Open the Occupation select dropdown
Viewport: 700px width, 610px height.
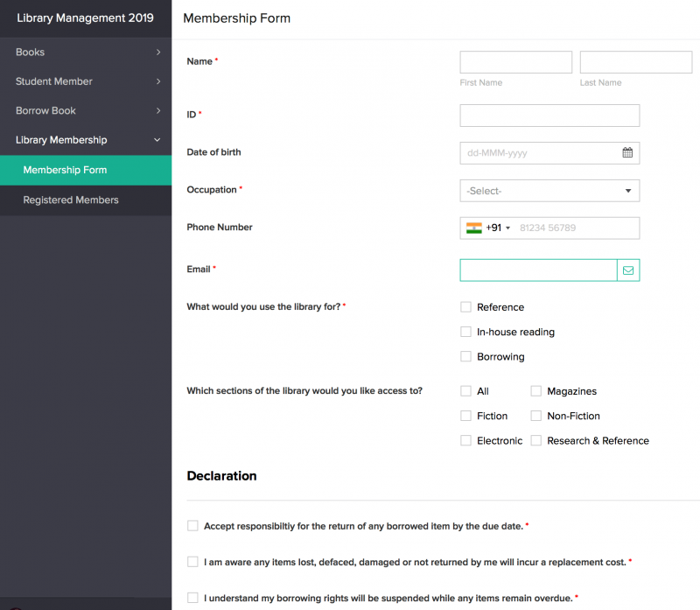(549, 191)
